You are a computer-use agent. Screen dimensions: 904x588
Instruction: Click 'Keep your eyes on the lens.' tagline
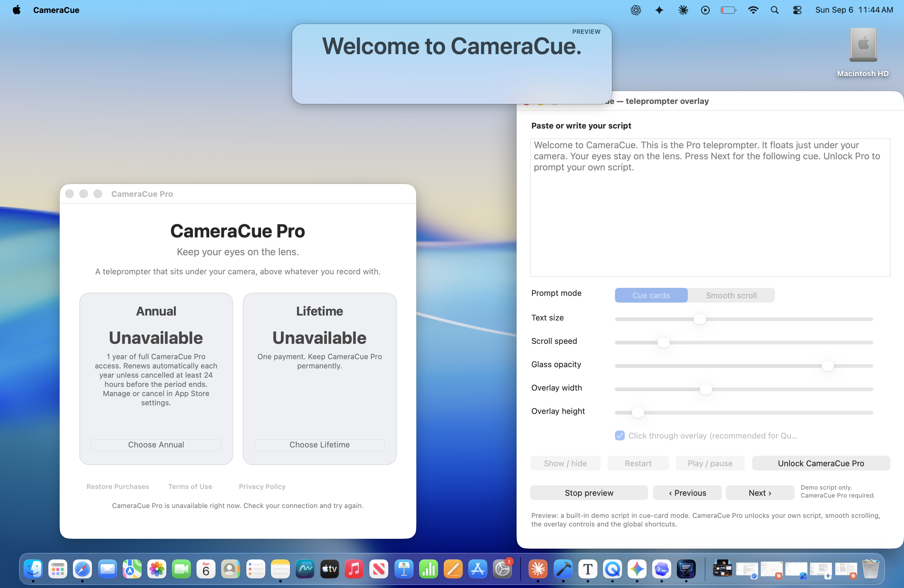238,252
